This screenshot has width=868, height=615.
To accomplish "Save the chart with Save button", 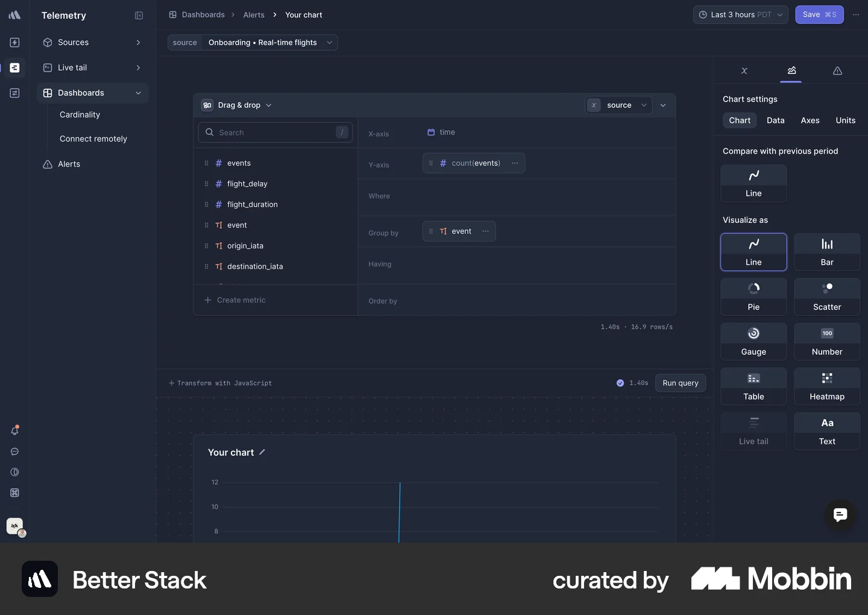I will [819, 14].
